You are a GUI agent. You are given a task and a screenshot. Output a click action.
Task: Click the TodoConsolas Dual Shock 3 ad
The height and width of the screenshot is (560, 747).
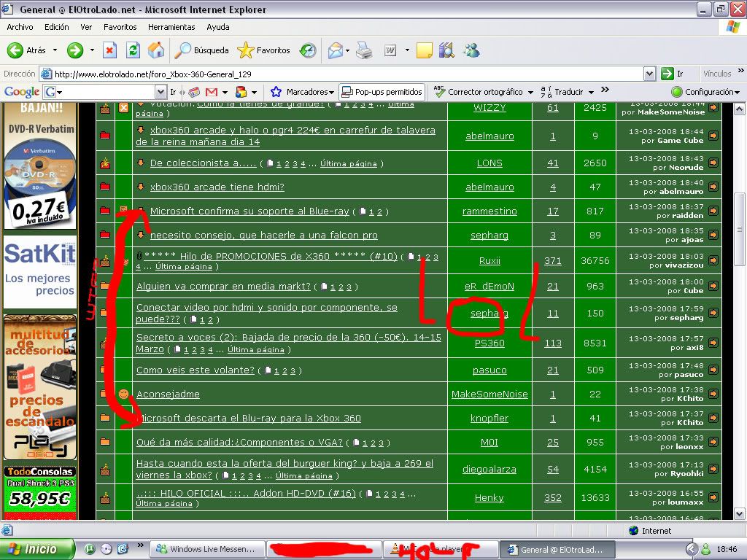[x=40, y=492]
